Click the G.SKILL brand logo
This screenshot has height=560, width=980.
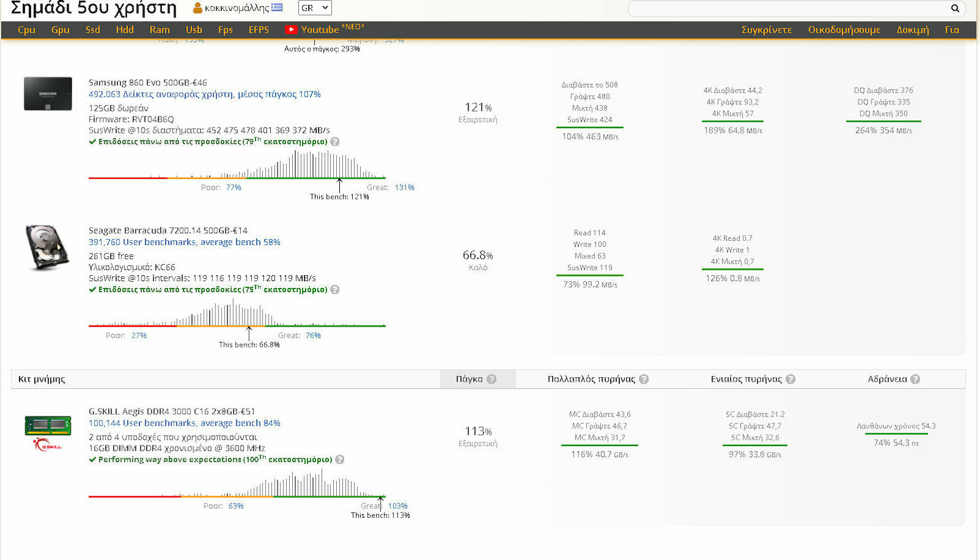point(48,444)
